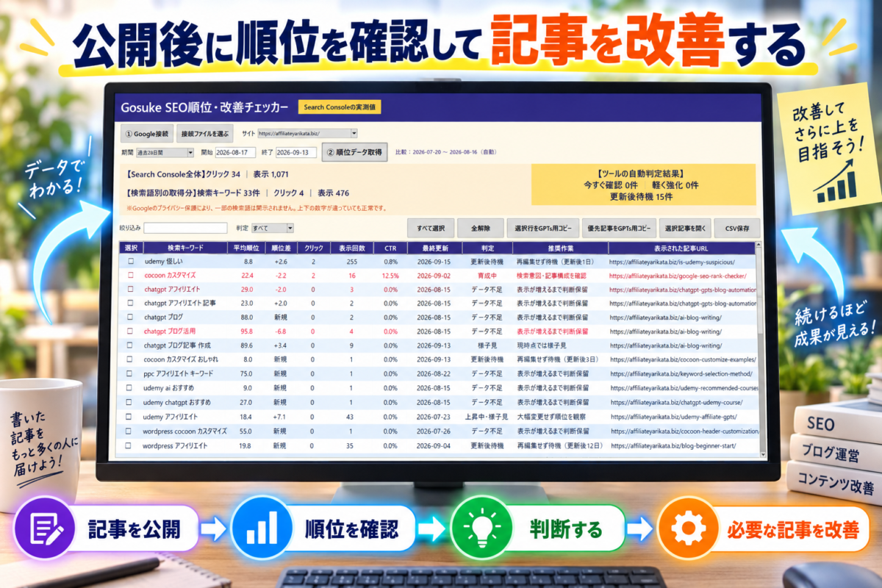Click the 再編集せず待機（更新後12日） cell
Viewport: 882px width, 588px height.
point(559,445)
